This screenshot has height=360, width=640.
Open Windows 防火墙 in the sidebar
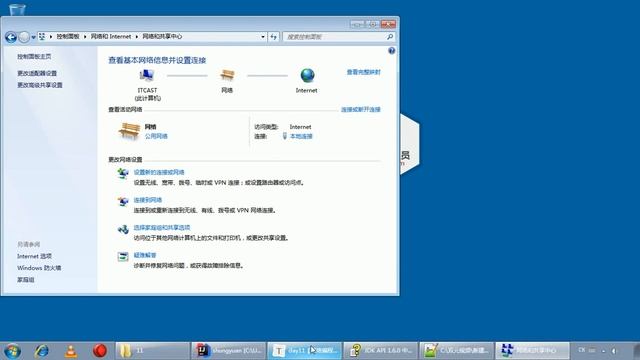[39, 268]
